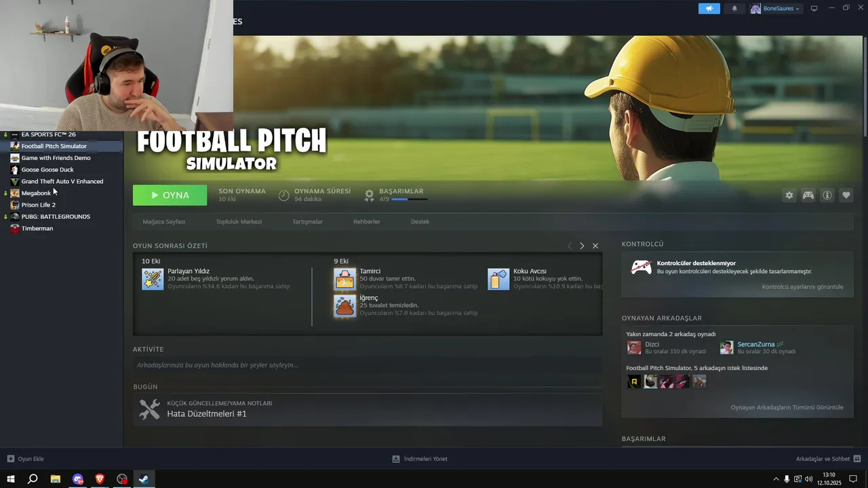Show game info icon
This screenshot has height=488, width=868.
point(827,195)
